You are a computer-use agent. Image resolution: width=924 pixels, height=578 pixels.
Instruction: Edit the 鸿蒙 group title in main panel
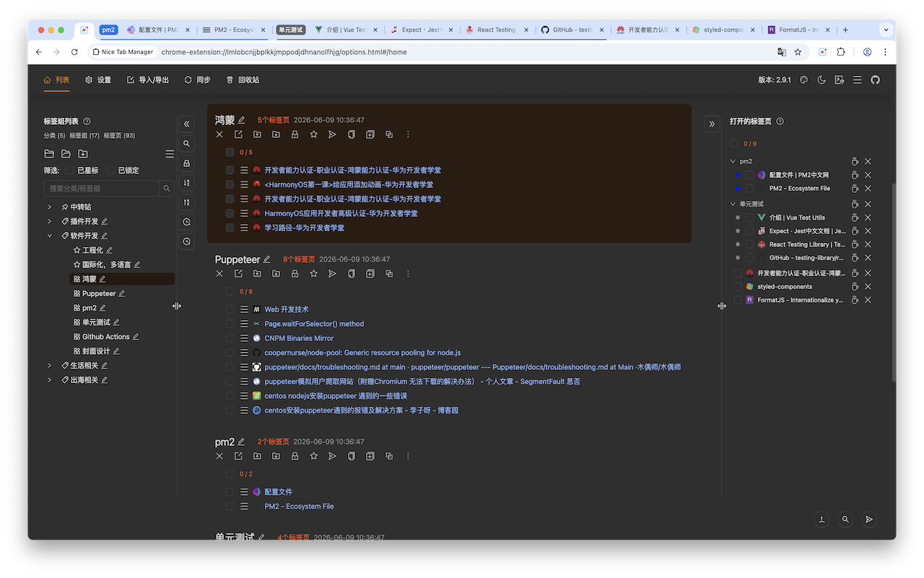(242, 120)
